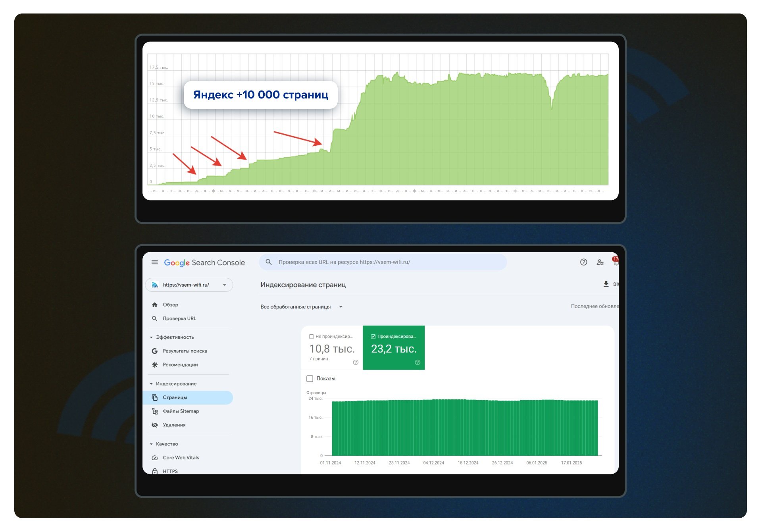Screen dimensions: 762x532
Task: Collapse the Индексирование section
Action: pyautogui.click(x=151, y=384)
